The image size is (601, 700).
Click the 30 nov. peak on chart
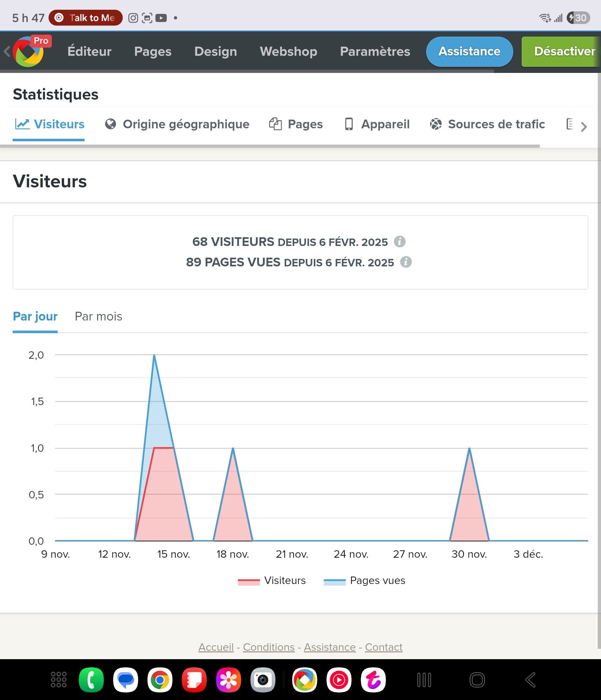(469, 448)
